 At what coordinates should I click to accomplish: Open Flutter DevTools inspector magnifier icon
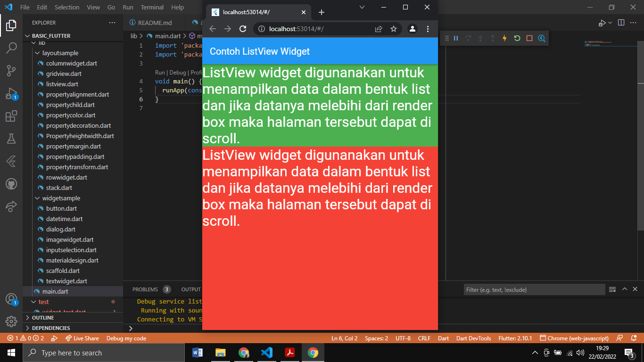pos(541,38)
